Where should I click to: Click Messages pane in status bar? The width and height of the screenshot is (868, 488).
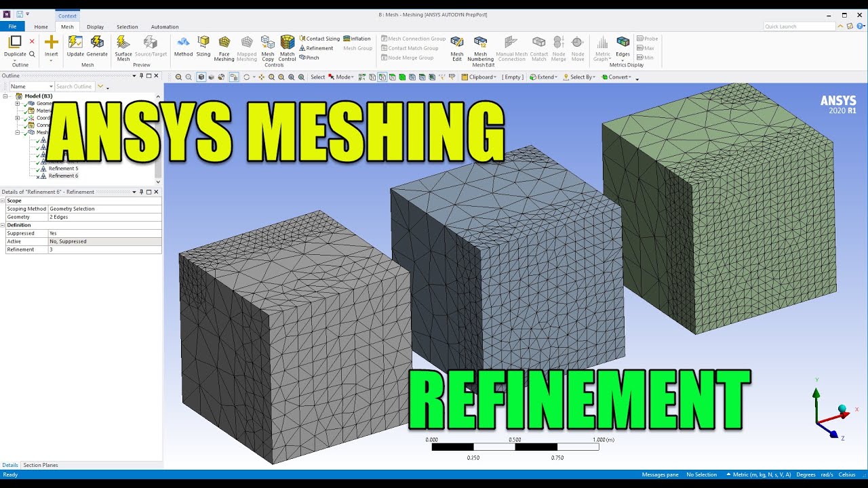coord(660,474)
